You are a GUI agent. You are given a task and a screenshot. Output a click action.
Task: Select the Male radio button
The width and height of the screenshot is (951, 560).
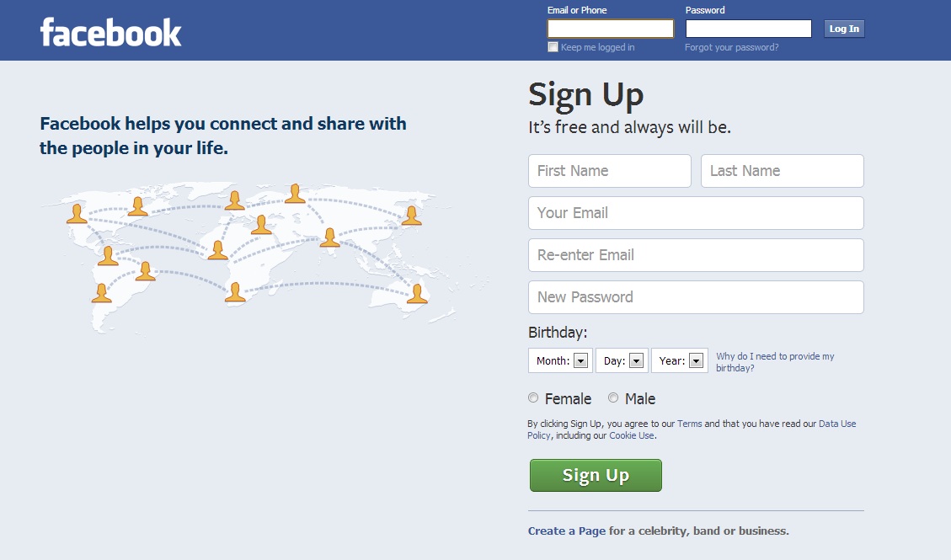[x=613, y=398]
